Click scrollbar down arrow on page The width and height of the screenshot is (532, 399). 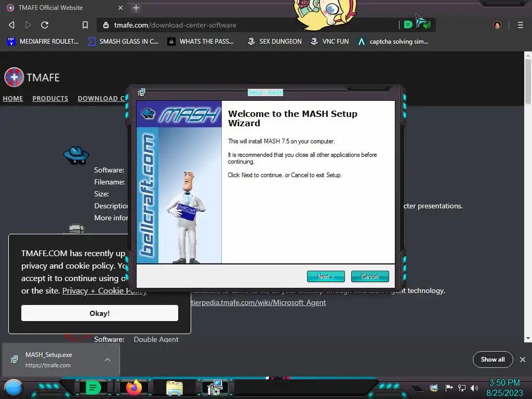pyautogui.click(x=528, y=338)
